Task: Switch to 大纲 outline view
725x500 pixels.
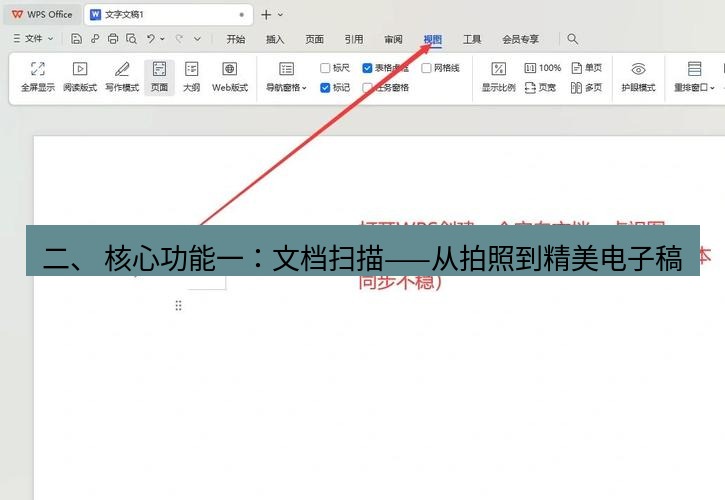Action: click(191, 77)
